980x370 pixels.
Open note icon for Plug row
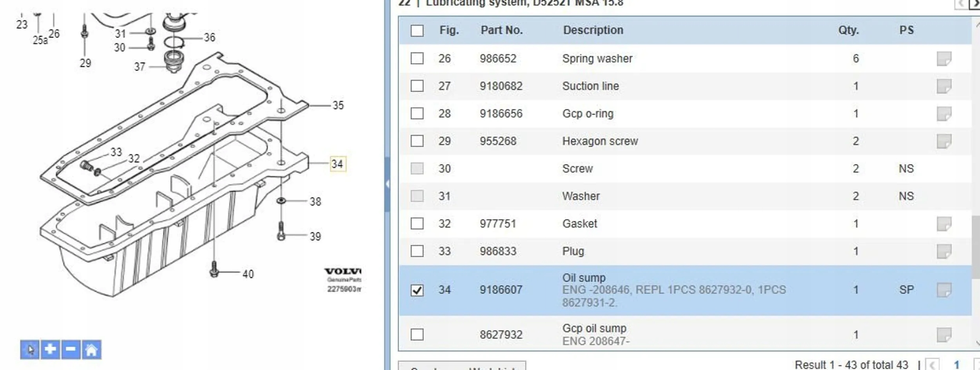pos(944,251)
